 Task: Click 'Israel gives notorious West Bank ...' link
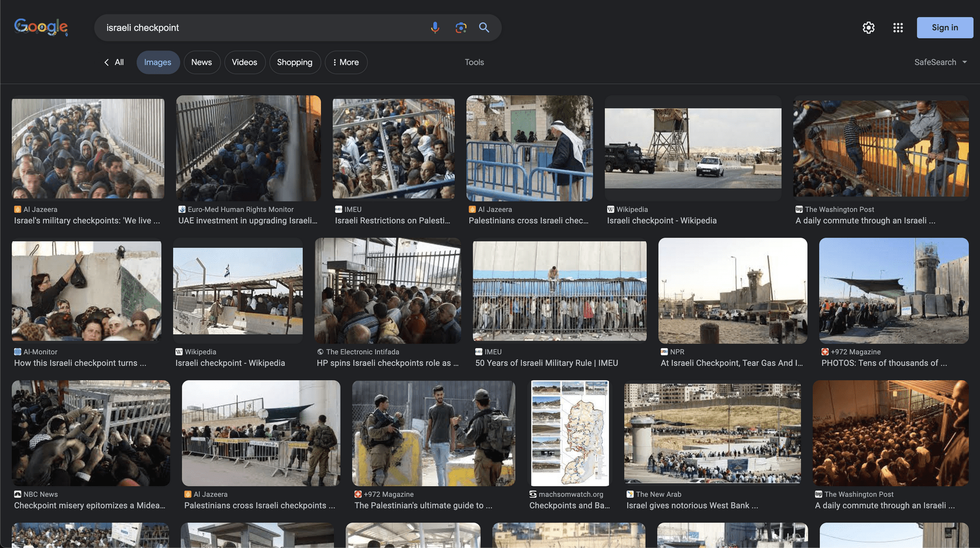tap(692, 506)
